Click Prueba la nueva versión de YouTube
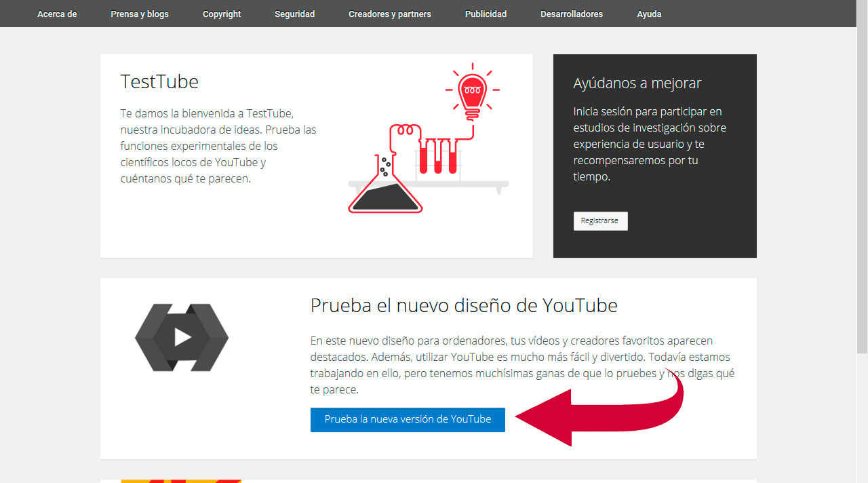Viewport: 868px width, 483px height. pos(408,419)
